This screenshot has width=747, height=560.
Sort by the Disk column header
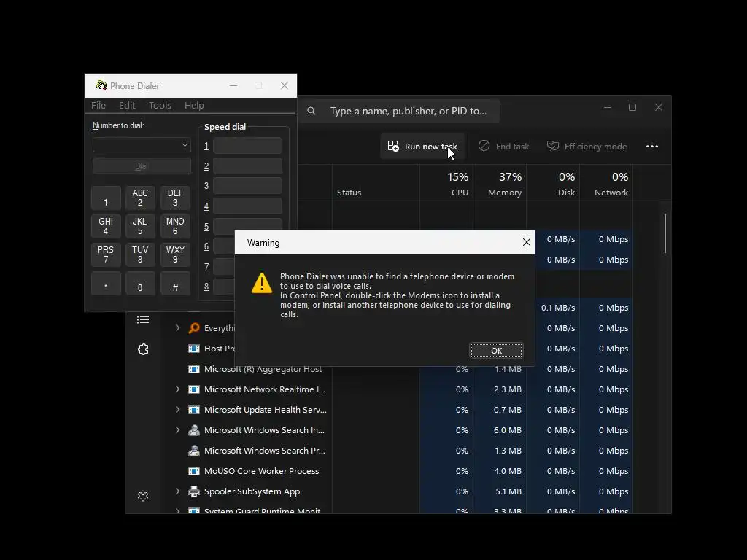pyautogui.click(x=553, y=183)
